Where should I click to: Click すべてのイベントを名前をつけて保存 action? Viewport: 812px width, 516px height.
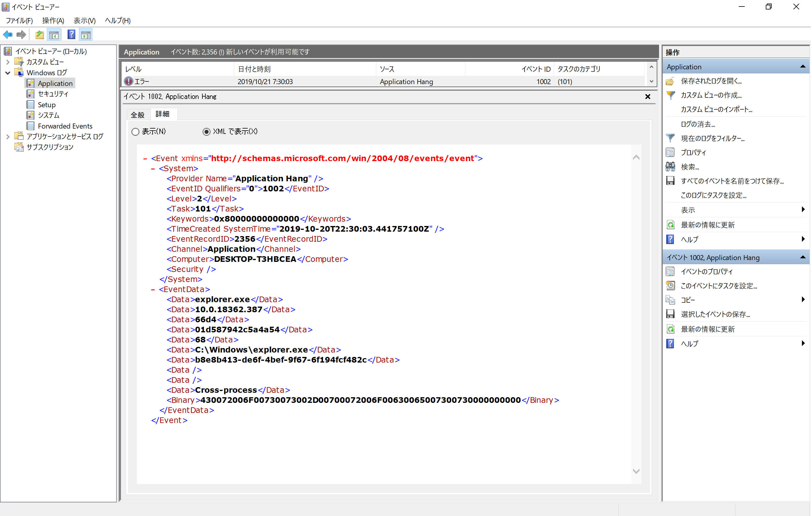732,181
